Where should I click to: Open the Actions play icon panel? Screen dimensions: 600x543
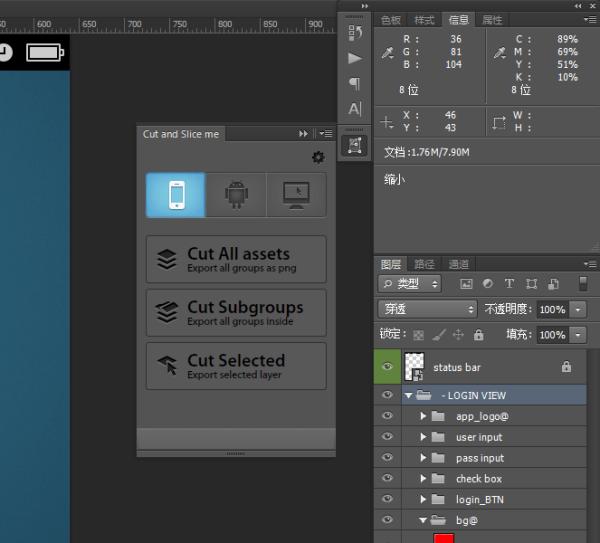pos(355,58)
